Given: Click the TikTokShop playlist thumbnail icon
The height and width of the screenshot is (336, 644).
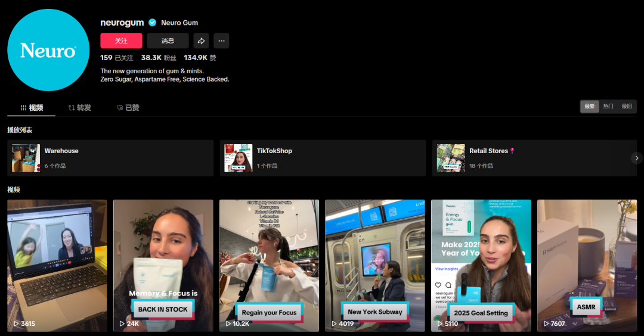Looking at the screenshot, I should tap(238, 158).
